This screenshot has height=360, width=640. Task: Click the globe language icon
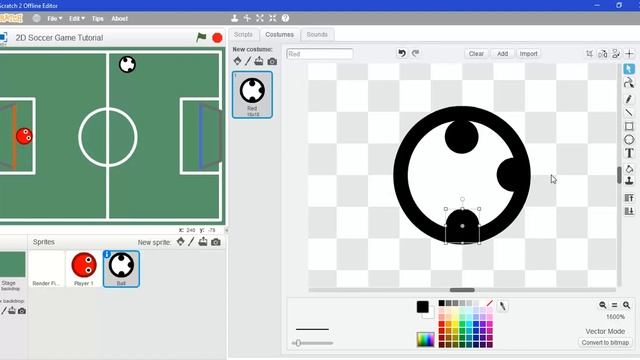pos(36,18)
